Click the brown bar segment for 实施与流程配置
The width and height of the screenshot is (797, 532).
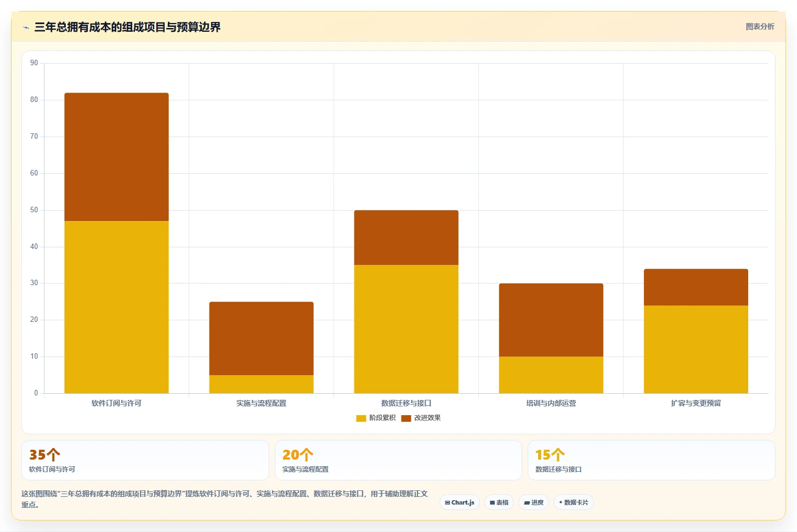[261, 338]
